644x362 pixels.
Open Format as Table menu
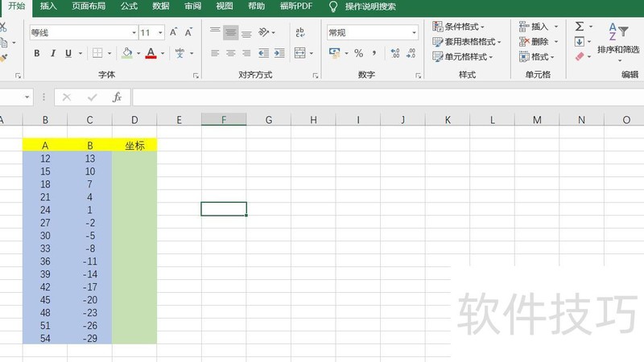(467, 42)
